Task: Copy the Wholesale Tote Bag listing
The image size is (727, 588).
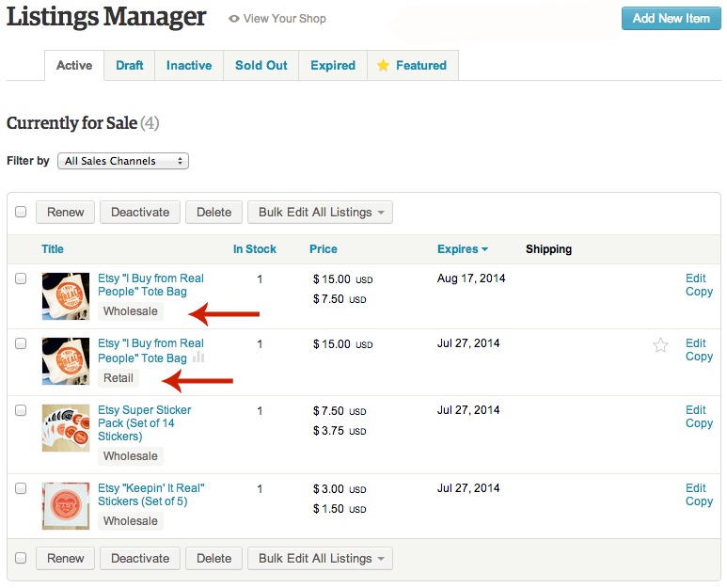Action: pos(699,292)
